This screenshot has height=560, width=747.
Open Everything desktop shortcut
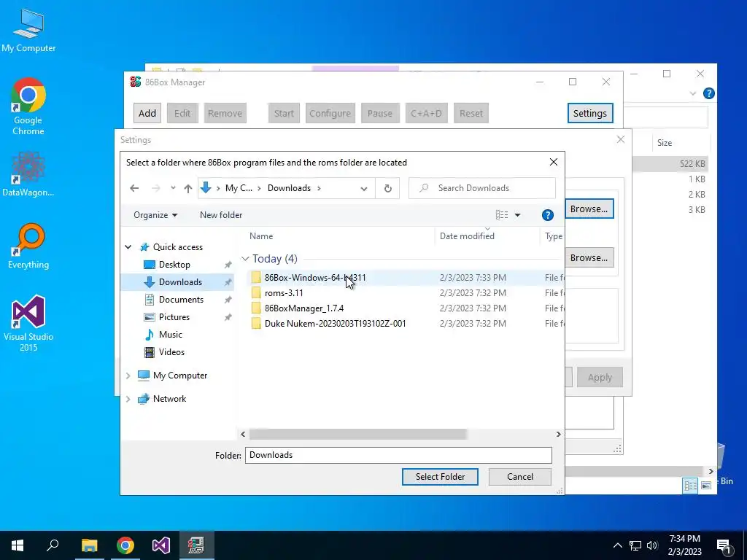(28, 246)
